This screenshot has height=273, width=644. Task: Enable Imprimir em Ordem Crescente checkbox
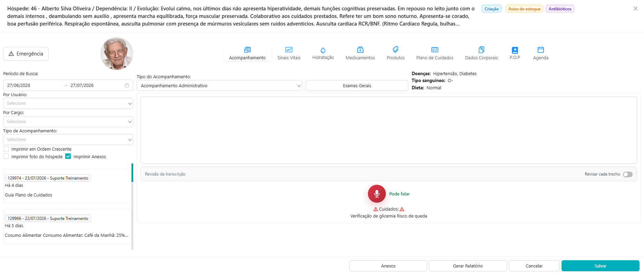coord(6,149)
